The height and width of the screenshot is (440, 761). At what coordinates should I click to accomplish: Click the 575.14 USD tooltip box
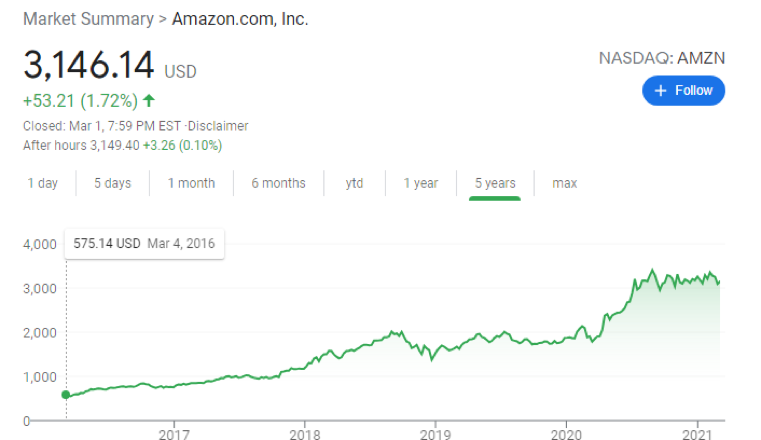(144, 244)
